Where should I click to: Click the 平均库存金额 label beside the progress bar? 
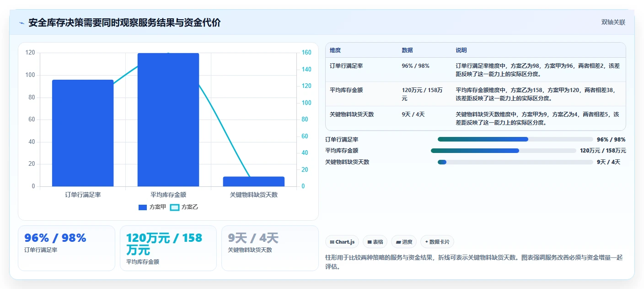click(x=342, y=151)
